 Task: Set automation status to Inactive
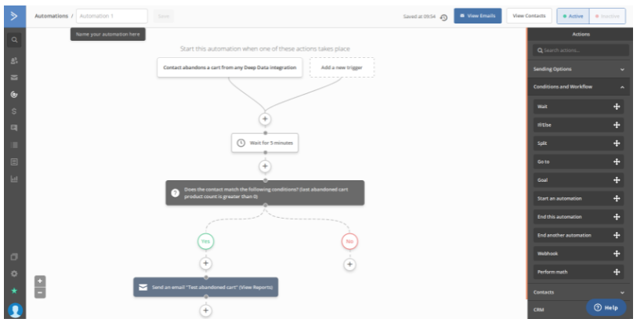[x=607, y=16]
